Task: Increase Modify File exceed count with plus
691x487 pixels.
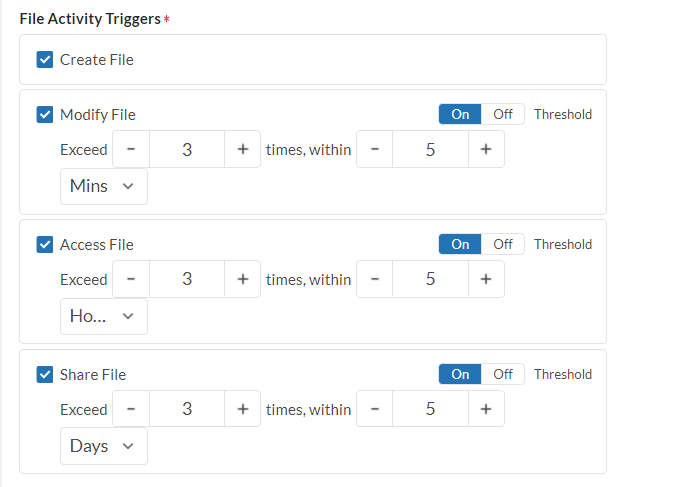Action: pos(242,150)
